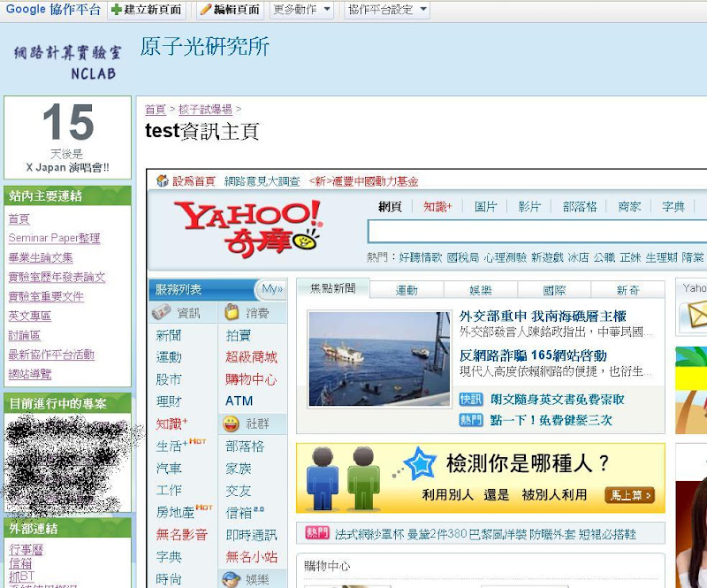Click the NCLAB 網路計算實驗室 logo
Image resolution: width=707 pixels, height=588 pixels.
click(x=68, y=62)
